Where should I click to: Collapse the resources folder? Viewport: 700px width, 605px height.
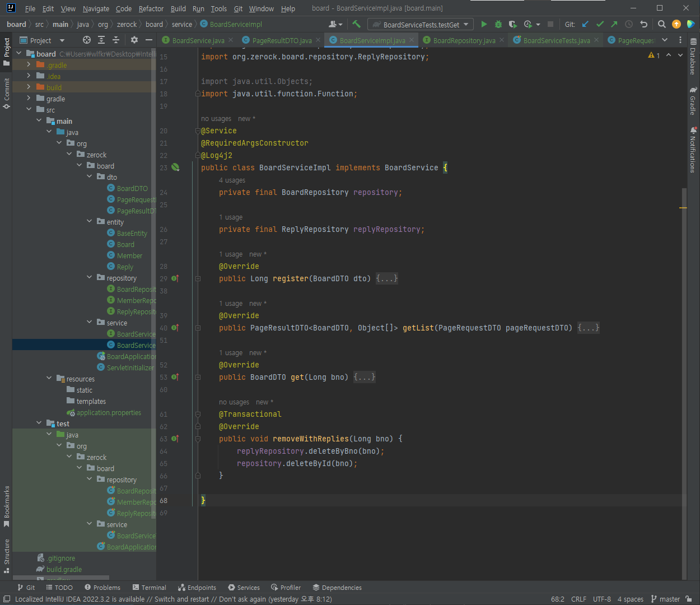[49, 379]
